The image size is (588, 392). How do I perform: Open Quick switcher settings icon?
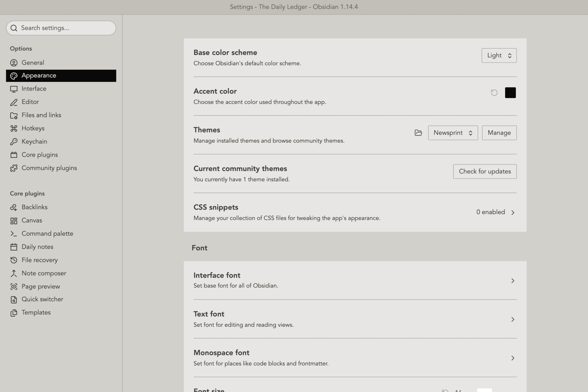point(14,299)
